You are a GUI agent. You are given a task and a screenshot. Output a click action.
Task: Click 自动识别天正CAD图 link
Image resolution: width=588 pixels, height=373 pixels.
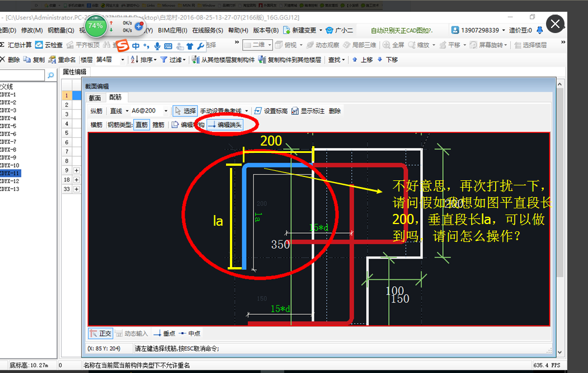coord(401,30)
